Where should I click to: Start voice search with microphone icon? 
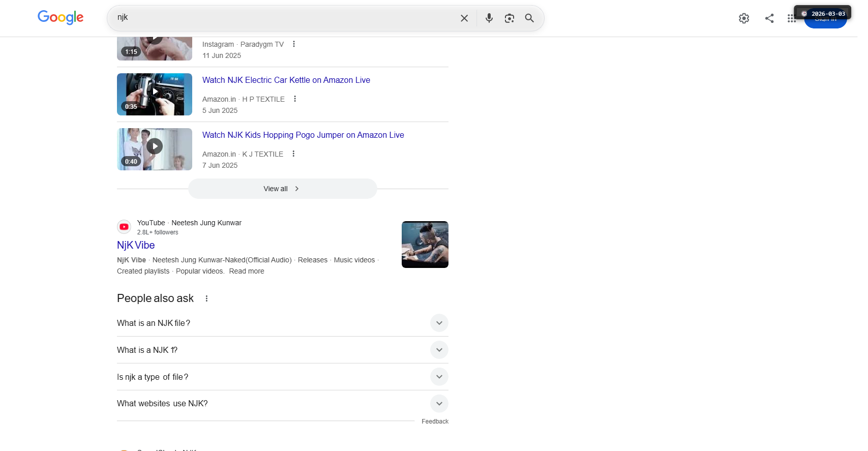[489, 18]
